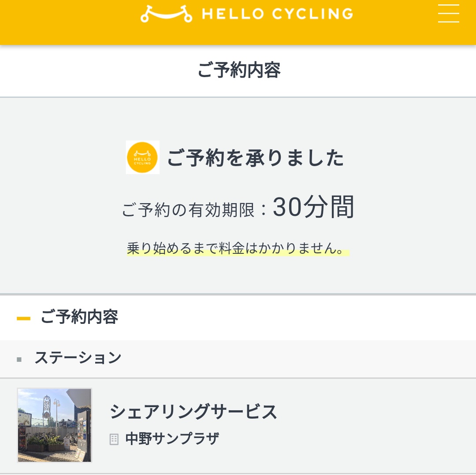
Task: Click the station row card area
Action: click(x=238, y=426)
